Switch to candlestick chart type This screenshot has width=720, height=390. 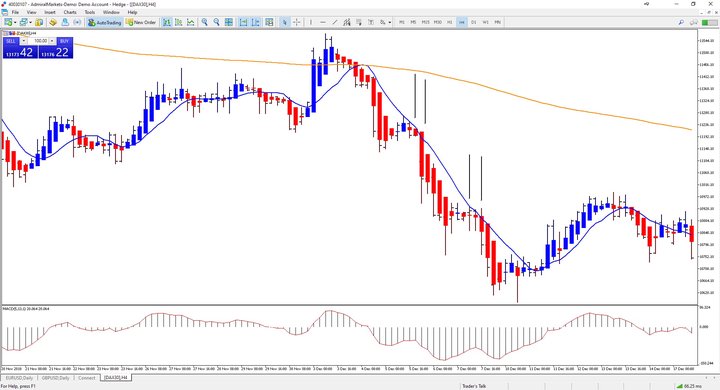[x=179, y=22]
